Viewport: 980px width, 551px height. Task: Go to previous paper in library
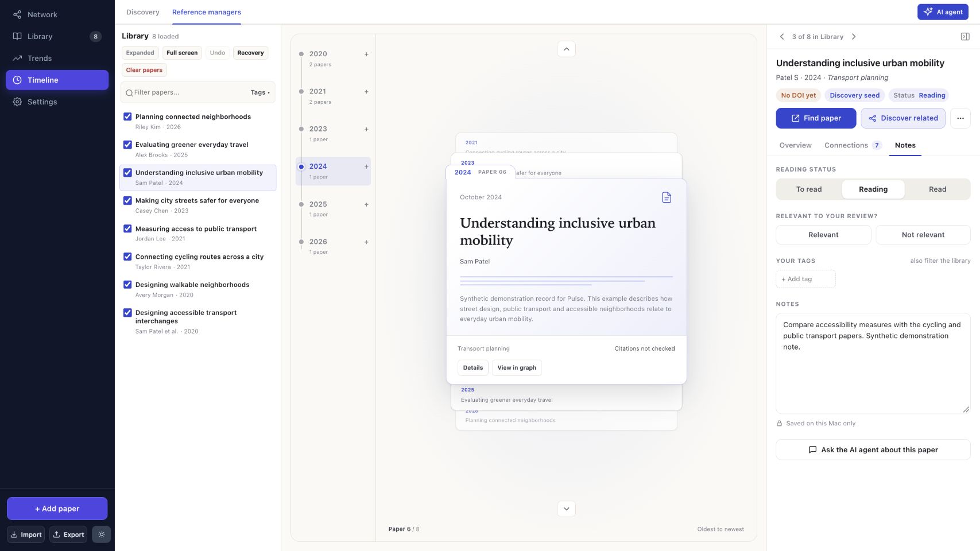pos(781,37)
